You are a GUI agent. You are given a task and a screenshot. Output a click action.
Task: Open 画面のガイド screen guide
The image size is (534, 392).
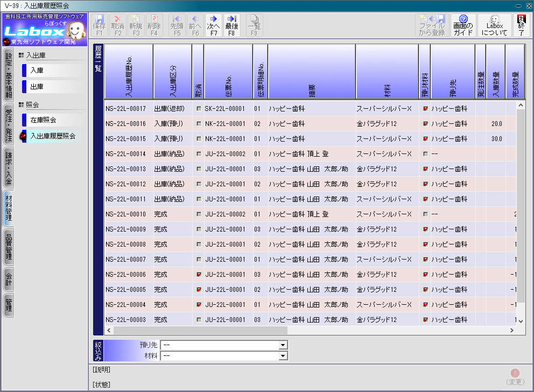tap(463, 25)
